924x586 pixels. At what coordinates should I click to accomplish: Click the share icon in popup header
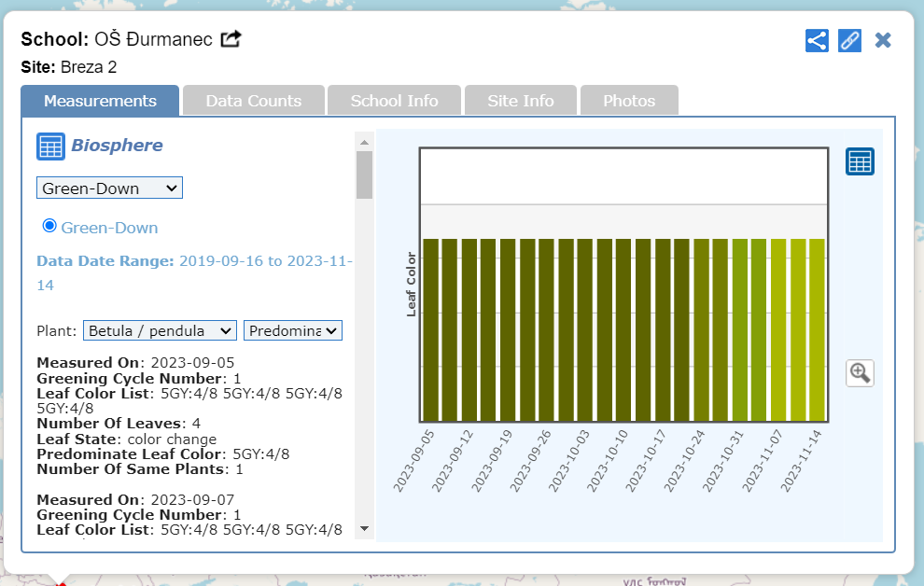[x=817, y=40]
